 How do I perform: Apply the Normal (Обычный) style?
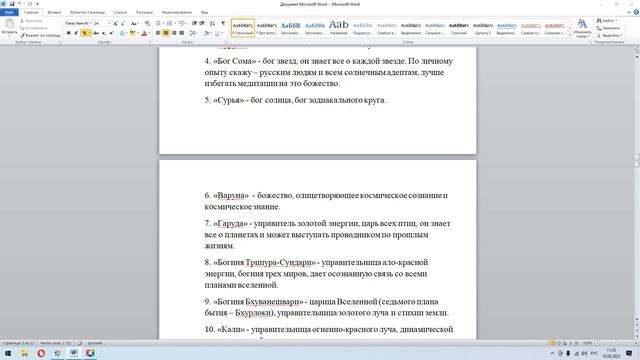point(243,28)
